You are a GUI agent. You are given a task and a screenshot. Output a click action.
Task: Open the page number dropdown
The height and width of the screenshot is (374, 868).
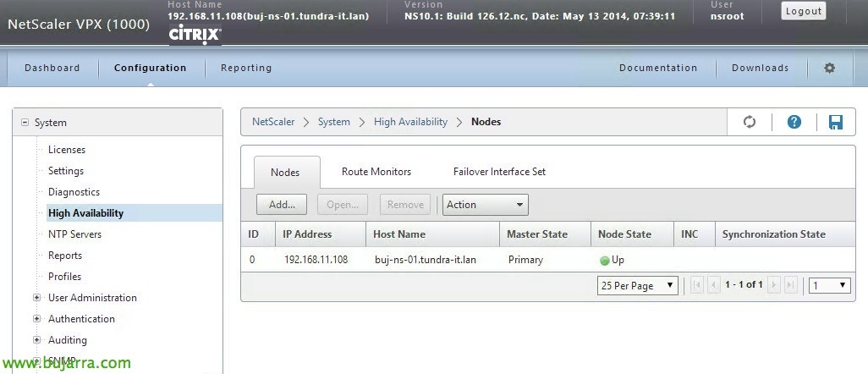point(829,285)
